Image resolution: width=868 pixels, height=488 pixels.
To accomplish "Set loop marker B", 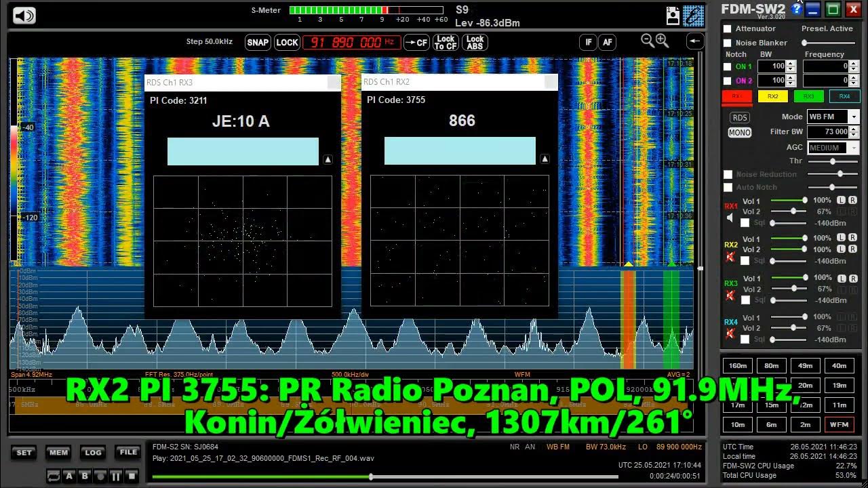I will [85, 476].
